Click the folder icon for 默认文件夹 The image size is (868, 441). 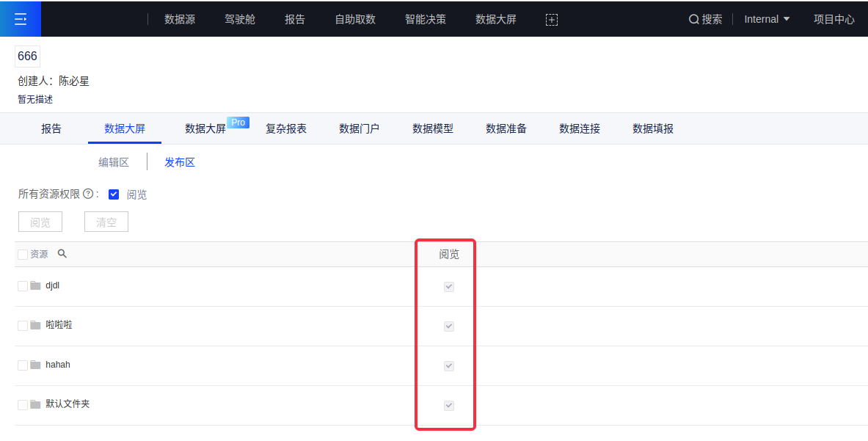click(x=35, y=404)
